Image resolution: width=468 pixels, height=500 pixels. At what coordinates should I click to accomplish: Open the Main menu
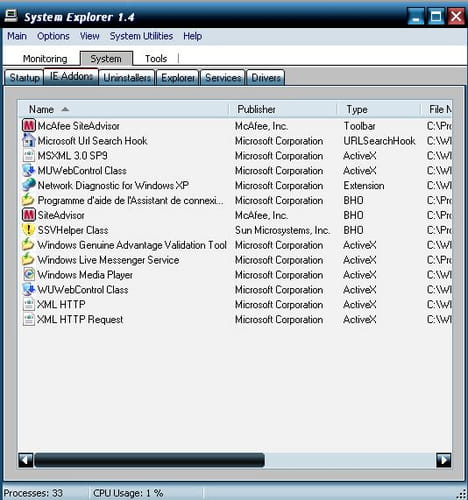(17, 36)
